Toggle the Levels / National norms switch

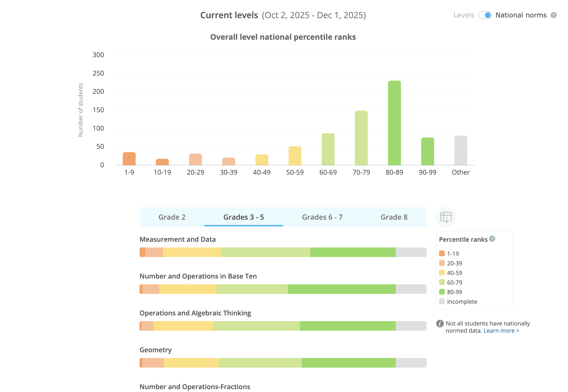pos(485,15)
